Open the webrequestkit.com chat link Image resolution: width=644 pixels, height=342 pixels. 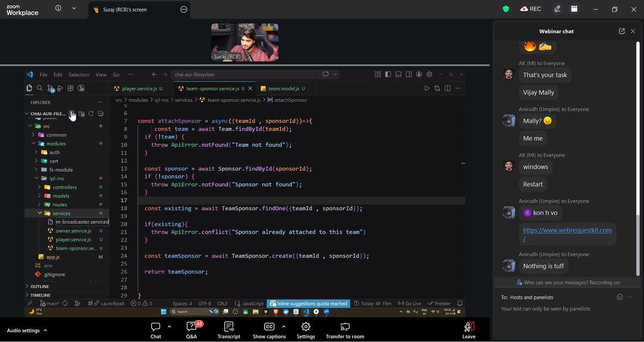pos(567,233)
